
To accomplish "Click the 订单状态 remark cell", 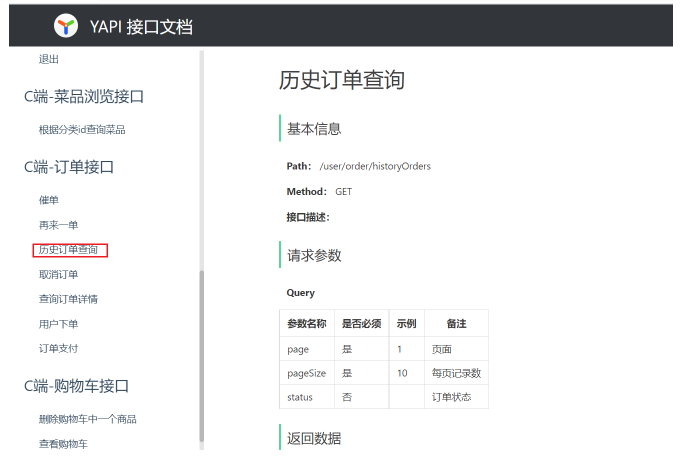I will click(456, 397).
